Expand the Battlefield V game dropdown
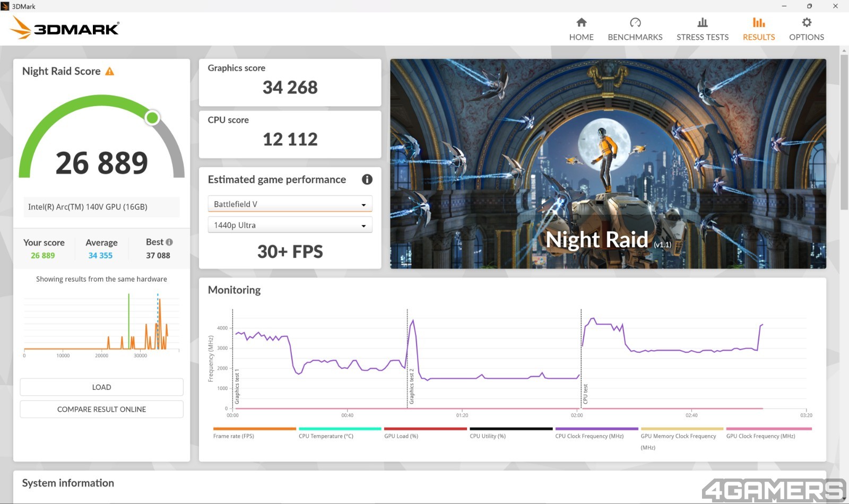 pos(290,204)
